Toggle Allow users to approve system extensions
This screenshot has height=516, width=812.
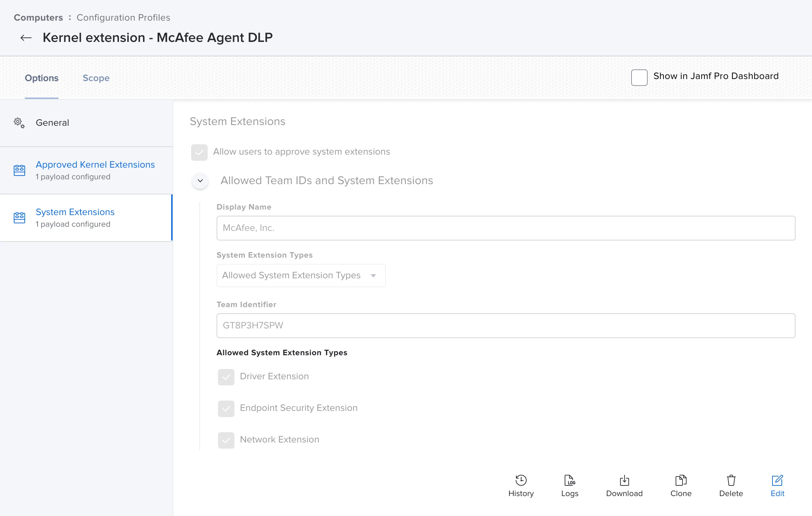pos(199,152)
